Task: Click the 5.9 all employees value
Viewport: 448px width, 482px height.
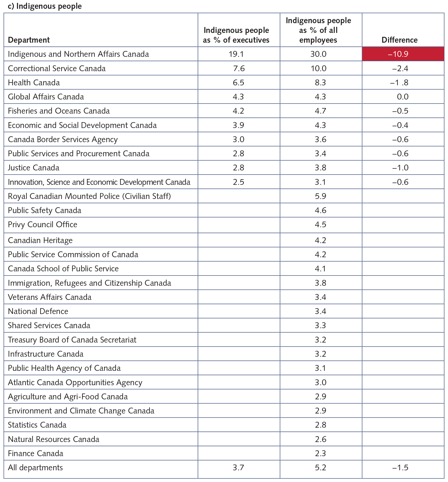Action: (x=320, y=196)
